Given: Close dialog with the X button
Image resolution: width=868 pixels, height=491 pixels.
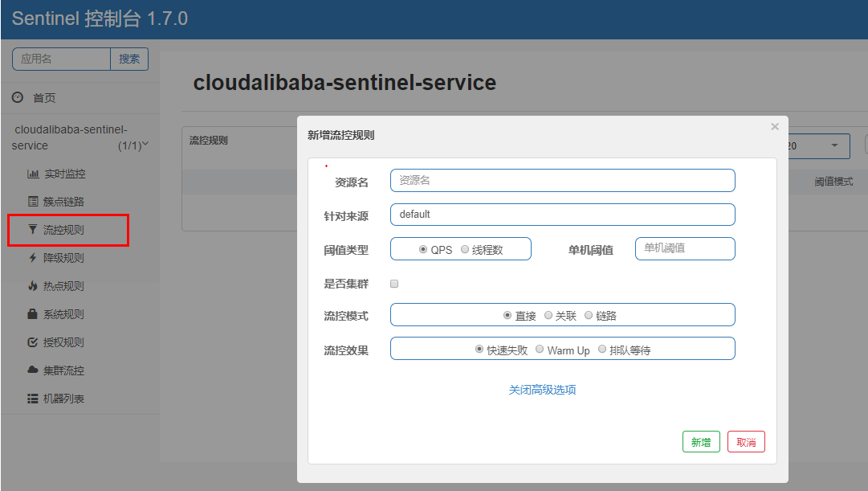Looking at the screenshot, I should click(x=775, y=126).
